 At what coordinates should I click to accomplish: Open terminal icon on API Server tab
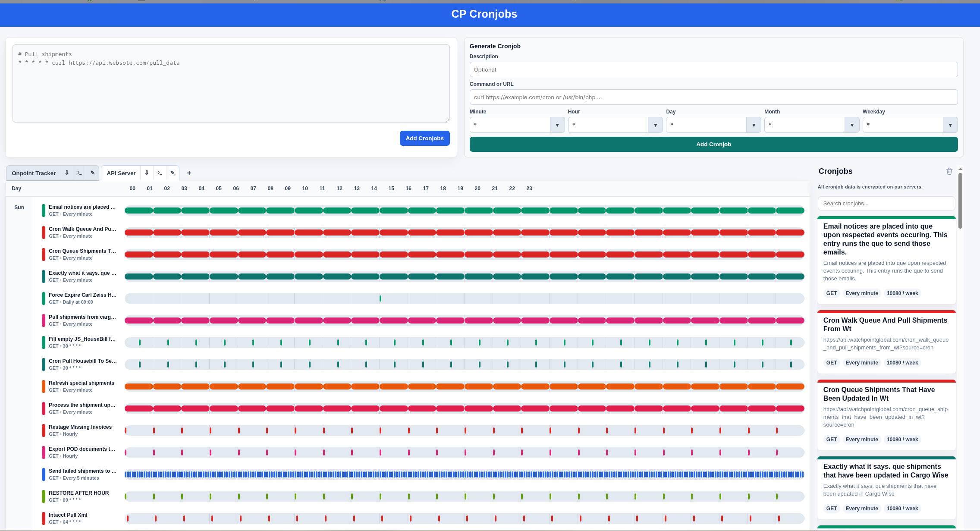(x=160, y=173)
